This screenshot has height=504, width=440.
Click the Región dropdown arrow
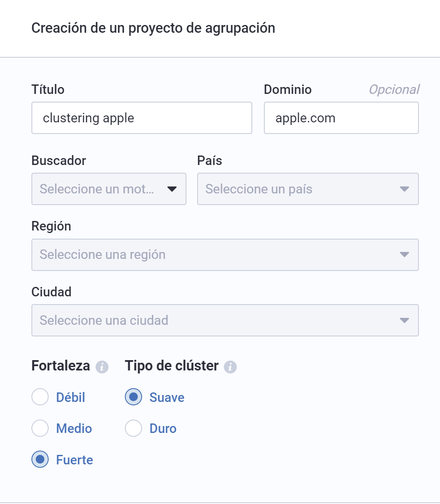coord(404,255)
